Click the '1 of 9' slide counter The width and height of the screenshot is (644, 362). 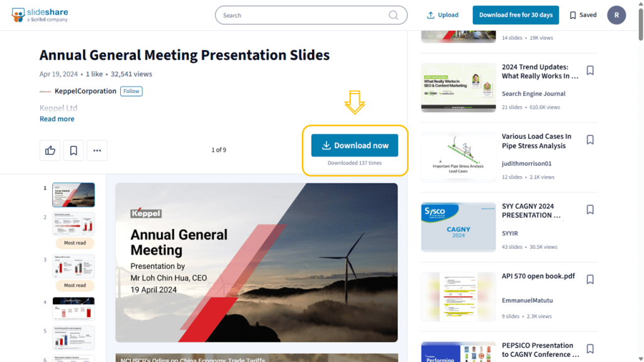coord(219,150)
